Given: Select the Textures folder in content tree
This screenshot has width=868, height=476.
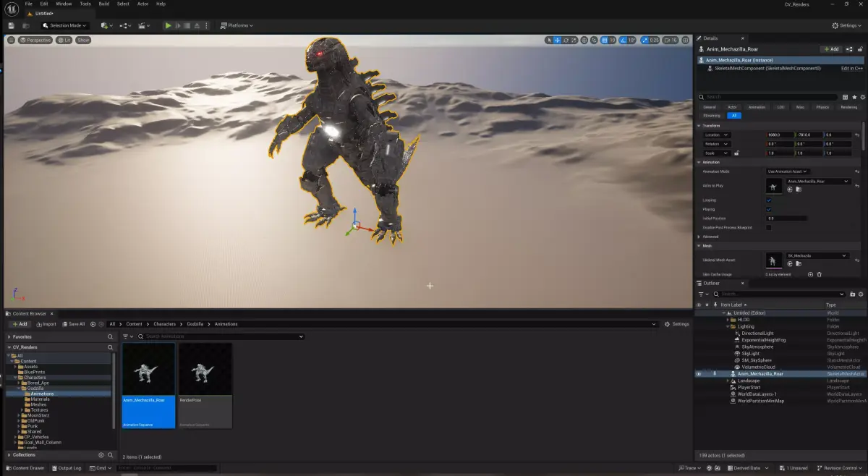Looking at the screenshot, I should point(38,409).
